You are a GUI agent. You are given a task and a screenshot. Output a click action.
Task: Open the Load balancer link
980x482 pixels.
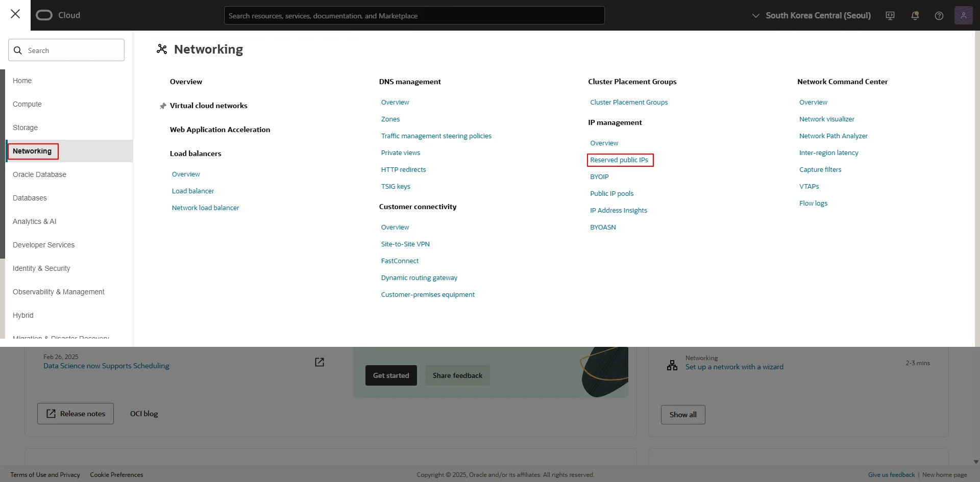193,191
